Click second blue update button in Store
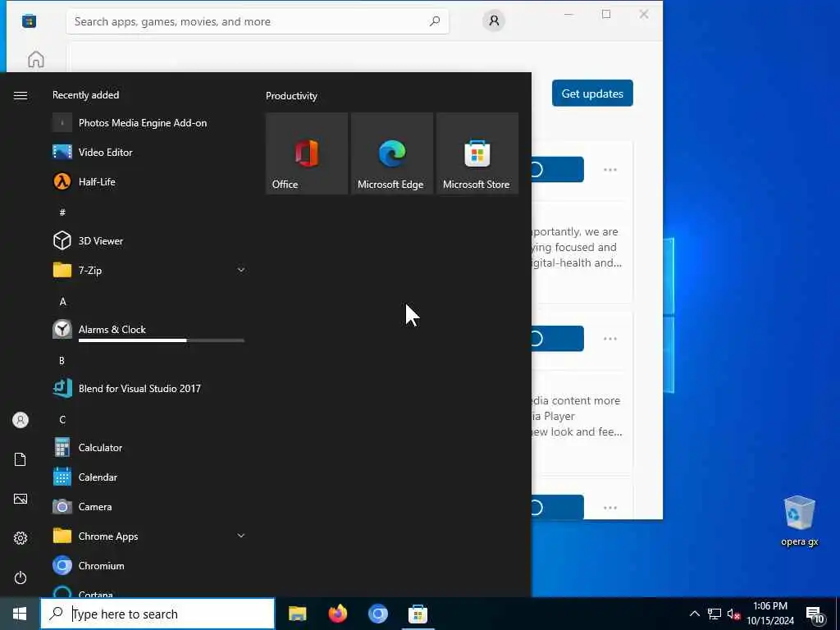Viewport: 840px width, 630px height. [557, 339]
